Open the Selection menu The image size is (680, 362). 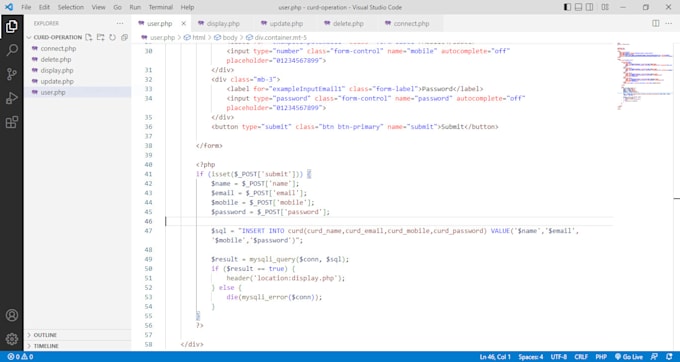(71, 7)
